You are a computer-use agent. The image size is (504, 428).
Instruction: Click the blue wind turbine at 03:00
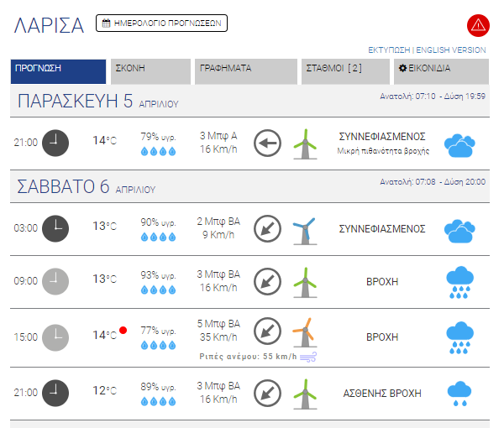305,231
